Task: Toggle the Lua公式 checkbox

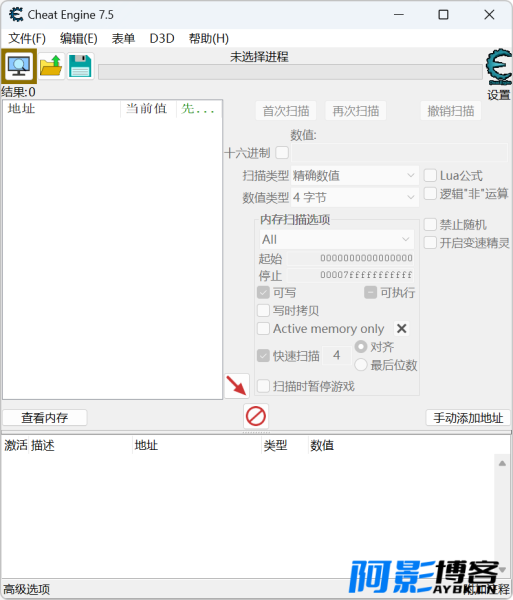Action: click(430, 175)
